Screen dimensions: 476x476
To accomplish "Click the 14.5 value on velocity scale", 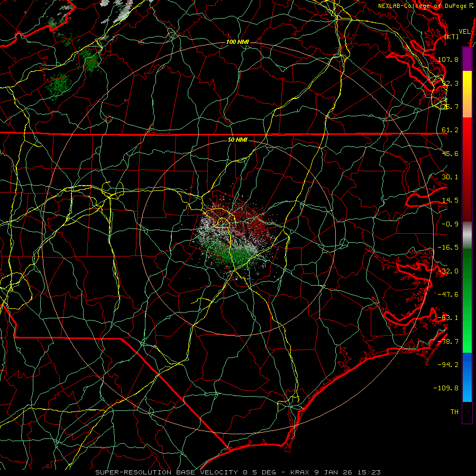I will [450, 200].
